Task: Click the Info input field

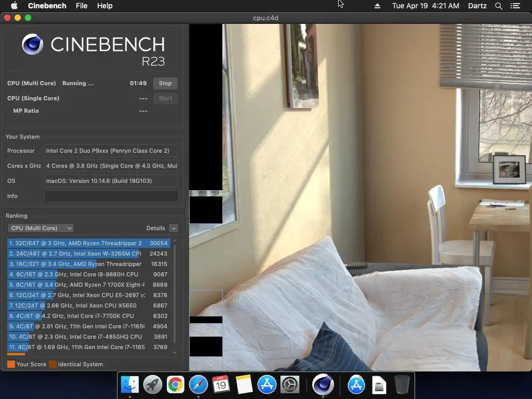Action: [x=111, y=196]
